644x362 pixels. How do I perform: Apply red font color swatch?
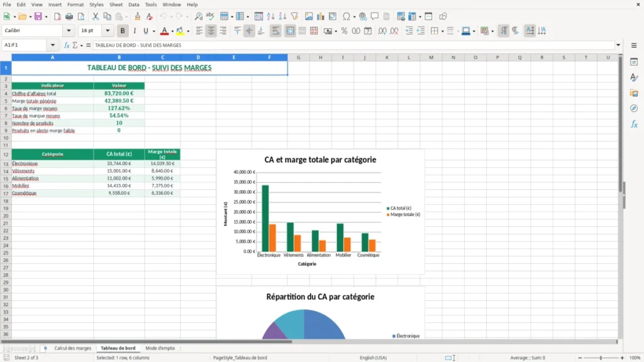164,31
